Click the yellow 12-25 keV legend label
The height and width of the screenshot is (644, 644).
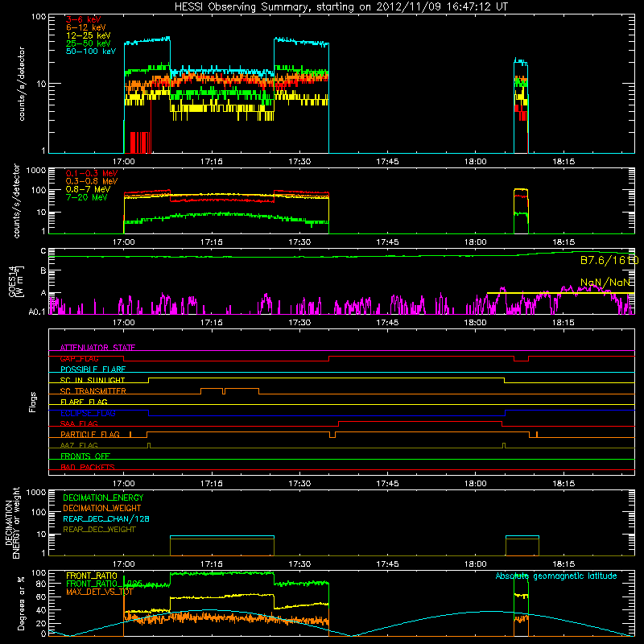point(88,35)
